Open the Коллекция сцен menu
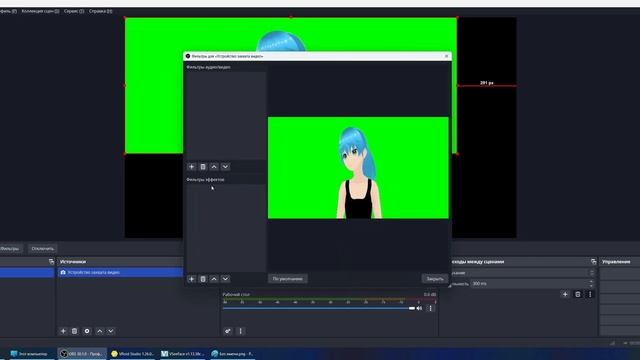Viewport: 640px width, 360px height. [x=40, y=11]
